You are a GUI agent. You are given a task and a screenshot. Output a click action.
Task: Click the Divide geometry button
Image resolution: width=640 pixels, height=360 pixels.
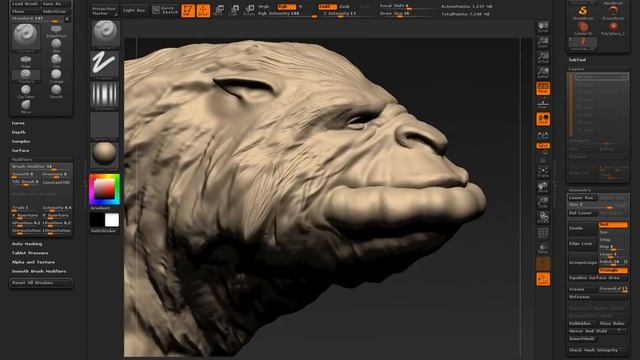(582, 228)
